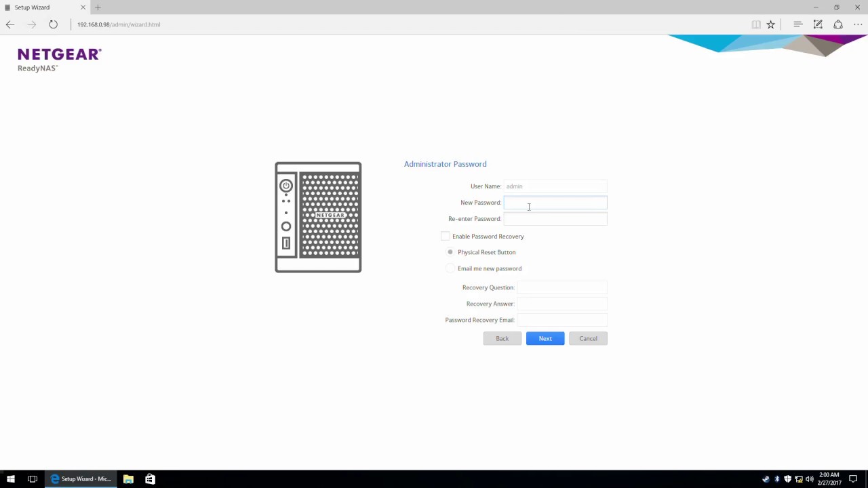This screenshot has height=488, width=868.
Task: Click the Windows Defender shield tray icon
Action: click(x=788, y=479)
